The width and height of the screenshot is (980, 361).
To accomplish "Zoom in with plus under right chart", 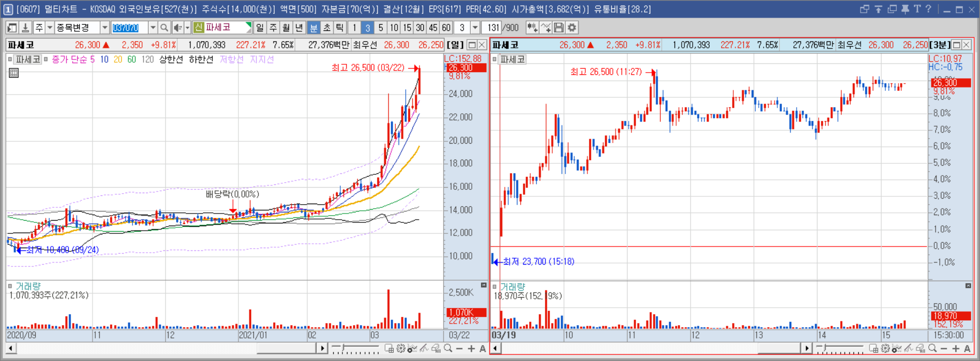I will pos(956,349).
